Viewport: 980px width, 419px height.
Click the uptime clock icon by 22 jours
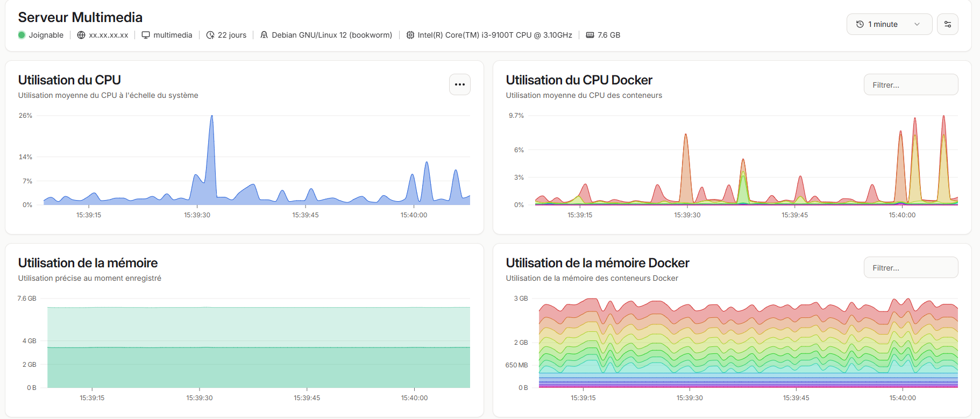pos(210,35)
